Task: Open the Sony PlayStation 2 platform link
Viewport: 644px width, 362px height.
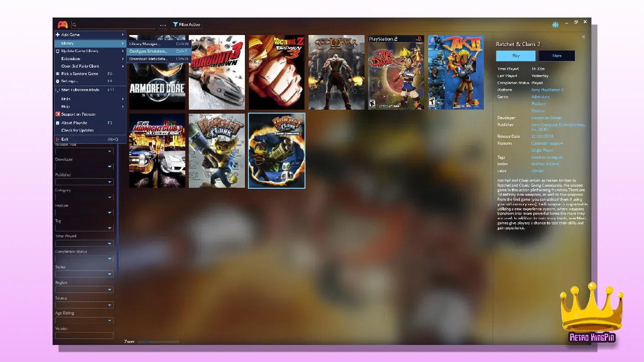Action: [547, 90]
